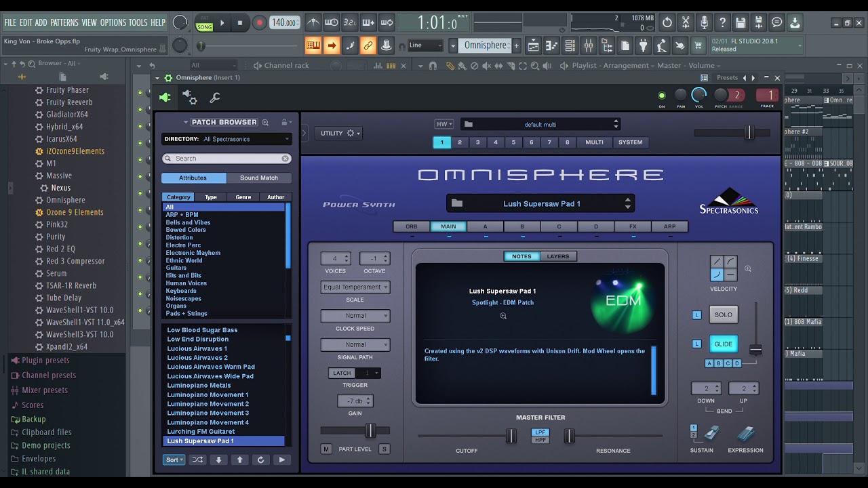The height and width of the screenshot is (488, 868).
Task: Open the SYSTEM page button
Action: 630,142
